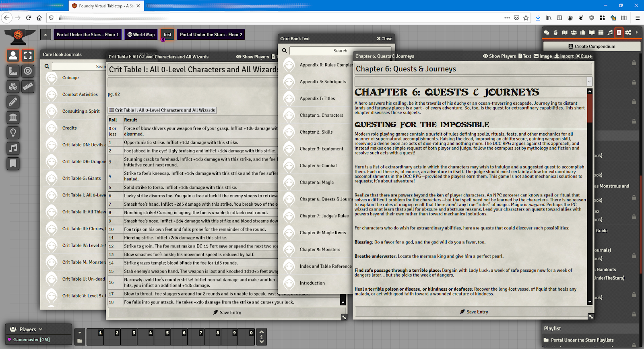Switch to the World Map scene
644x349 pixels.
click(x=141, y=35)
